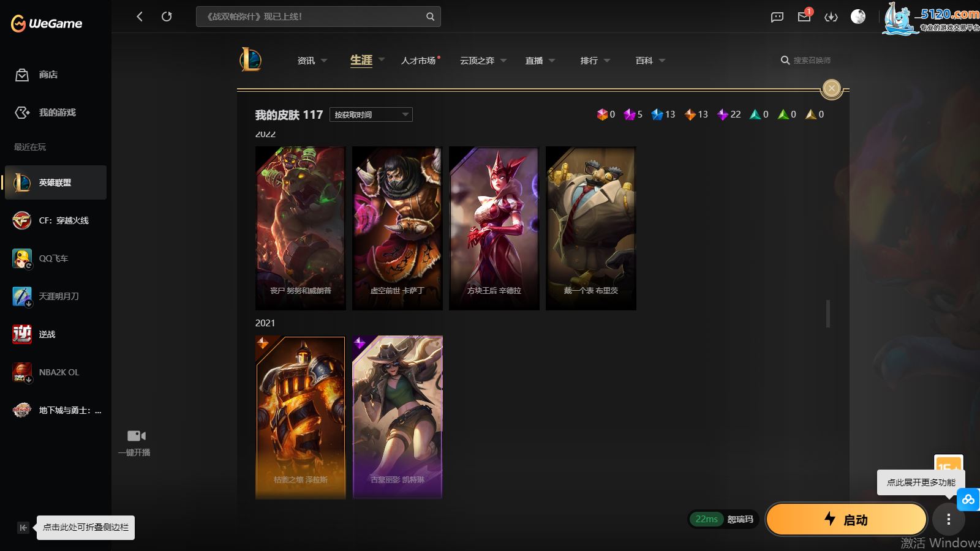Open the 方块王后 辛德拉 skin card
This screenshot has width=980, height=551.
coord(494,228)
